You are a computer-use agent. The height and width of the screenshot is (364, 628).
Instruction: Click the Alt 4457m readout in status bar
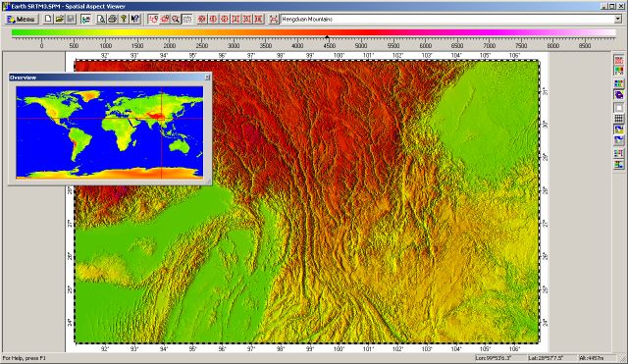[x=591, y=358]
